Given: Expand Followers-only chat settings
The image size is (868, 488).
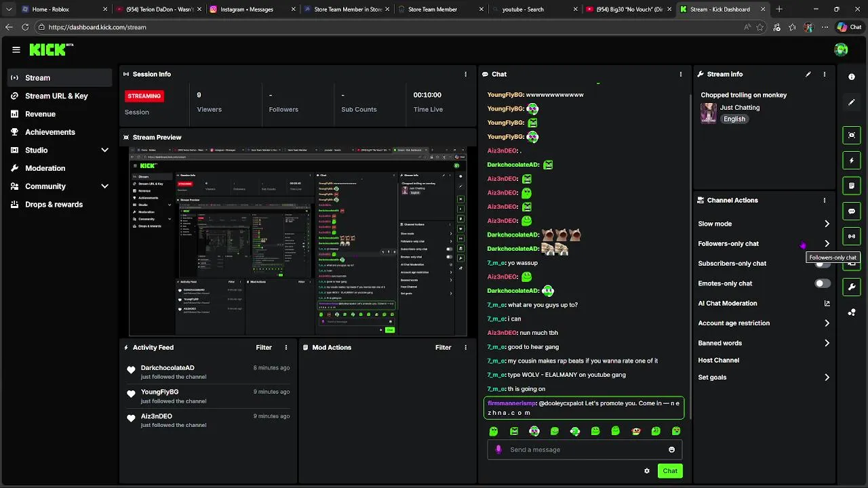Looking at the screenshot, I should pos(827,243).
